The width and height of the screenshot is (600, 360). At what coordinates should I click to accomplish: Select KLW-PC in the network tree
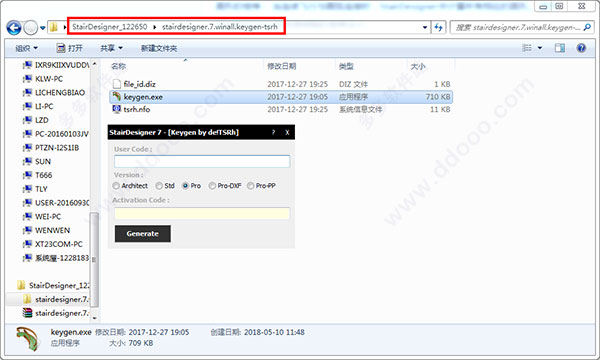click(43, 79)
